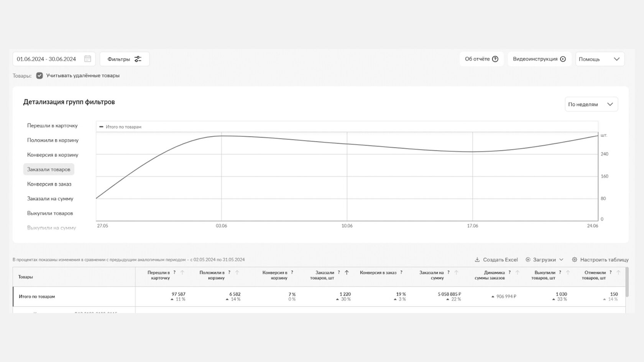Sort by Перешли в карточку arrow
644x362 pixels.
tap(182, 272)
